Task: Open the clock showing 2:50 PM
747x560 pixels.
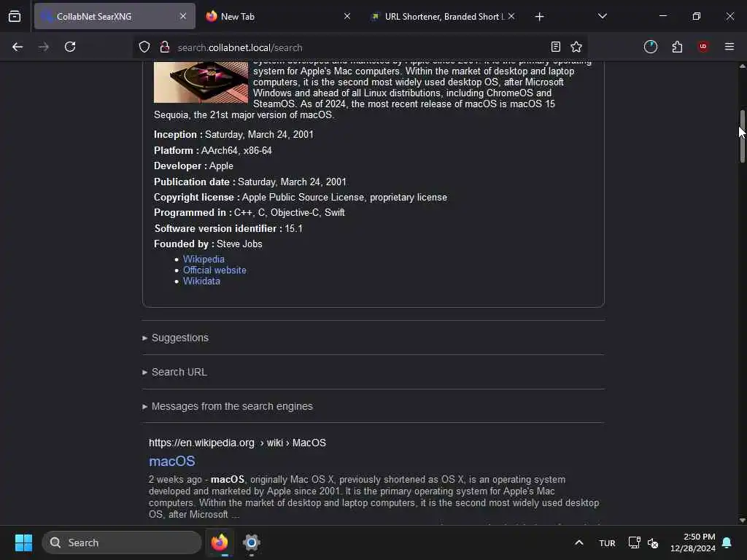Action: pyautogui.click(x=693, y=542)
